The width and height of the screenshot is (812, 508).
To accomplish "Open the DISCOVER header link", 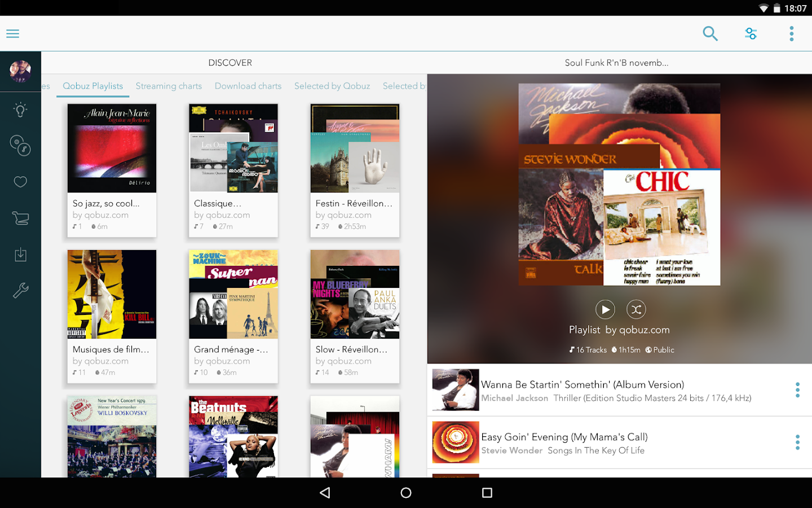I will 230,63.
